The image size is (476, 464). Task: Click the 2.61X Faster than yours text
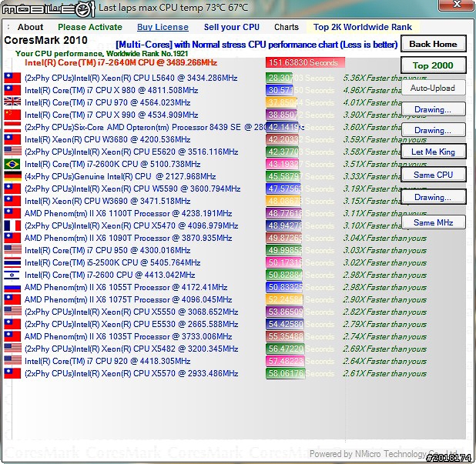[385, 374]
